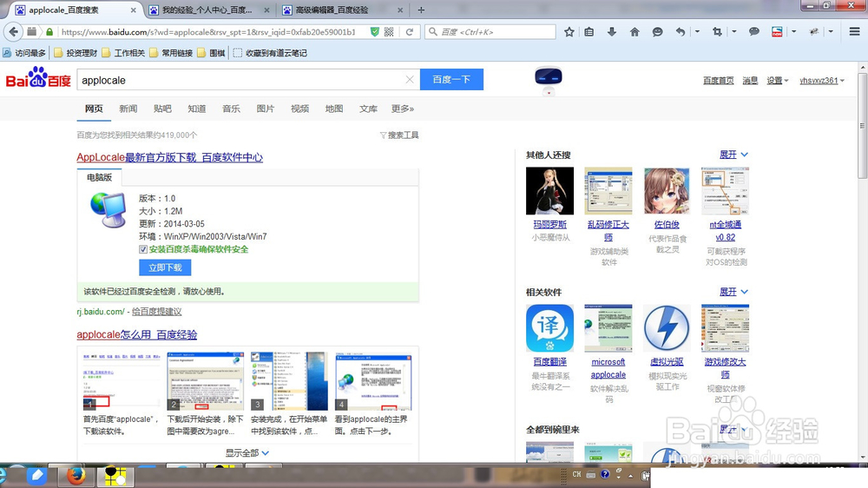The height and width of the screenshot is (488, 868).
Task: Go back with the browser back arrow
Action: tap(13, 31)
